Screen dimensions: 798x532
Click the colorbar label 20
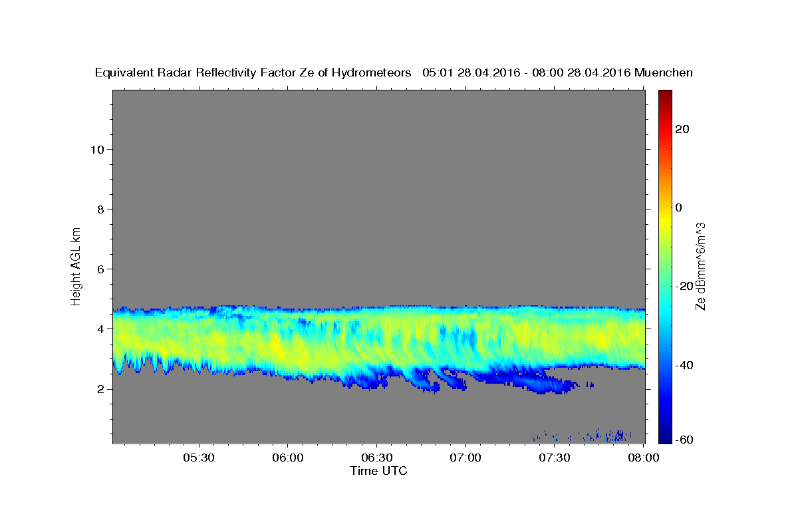coord(682,129)
